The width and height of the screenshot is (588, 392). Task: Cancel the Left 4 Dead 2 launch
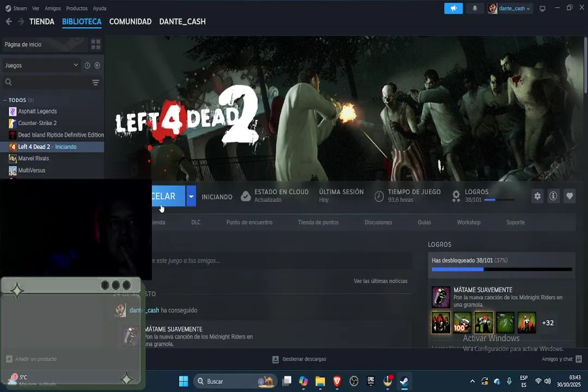(168, 196)
